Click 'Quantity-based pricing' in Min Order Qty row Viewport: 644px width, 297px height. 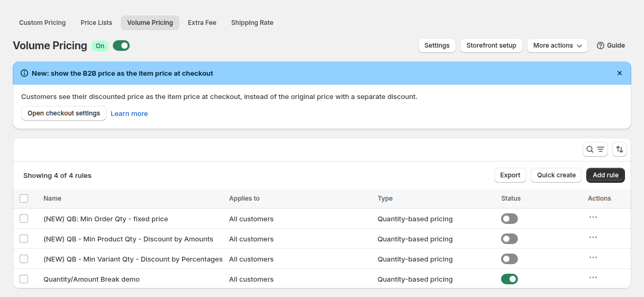pyautogui.click(x=415, y=219)
